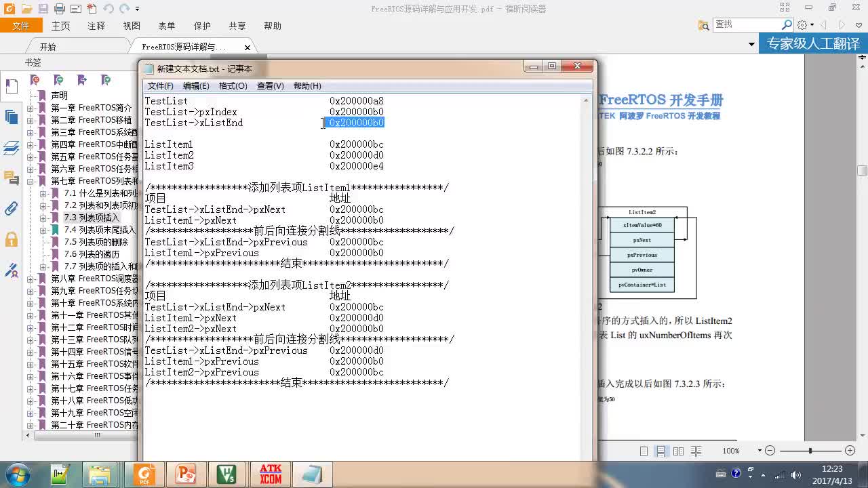The image size is (868, 488).
Task: Expand the 第一章 FreeRTOS简介 bookmark
Action: (30, 108)
